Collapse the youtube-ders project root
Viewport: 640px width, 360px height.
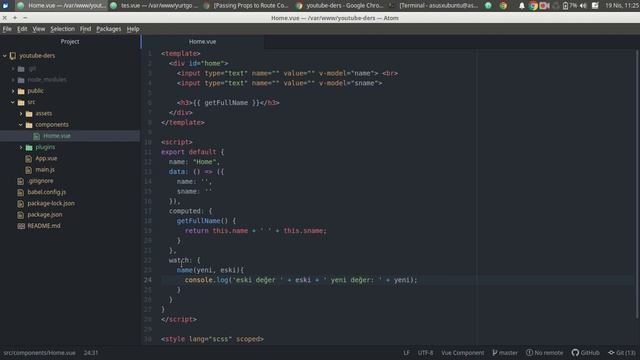(x=5, y=56)
